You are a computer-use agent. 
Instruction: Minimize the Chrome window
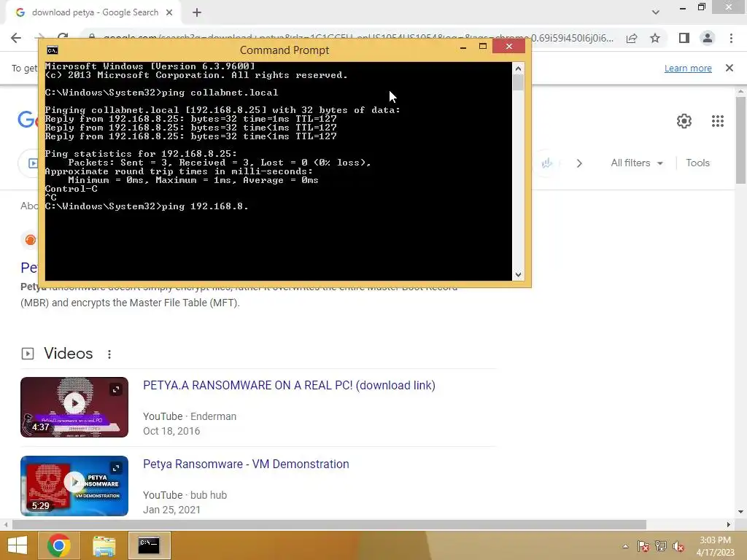[x=683, y=7]
